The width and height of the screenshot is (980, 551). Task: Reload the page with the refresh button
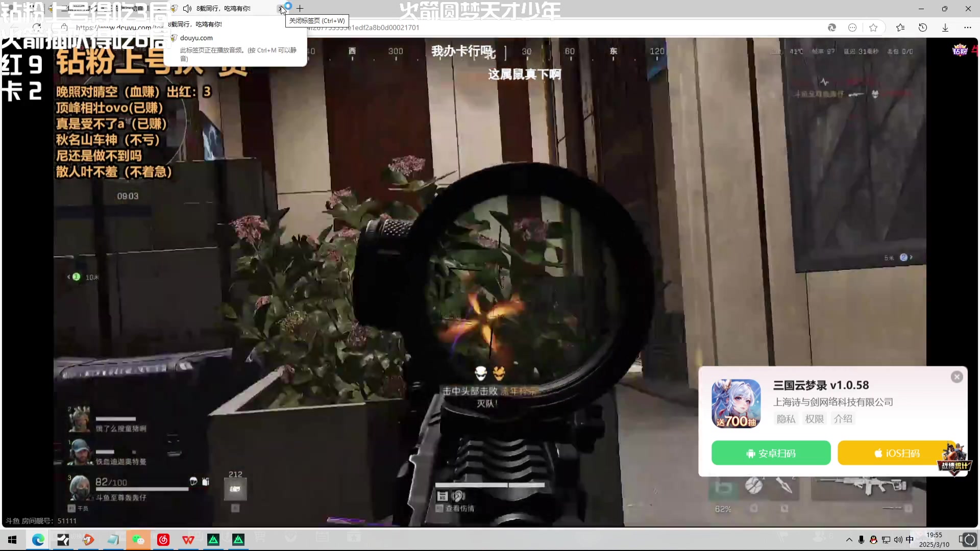pyautogui.click(x=37, y=27)
